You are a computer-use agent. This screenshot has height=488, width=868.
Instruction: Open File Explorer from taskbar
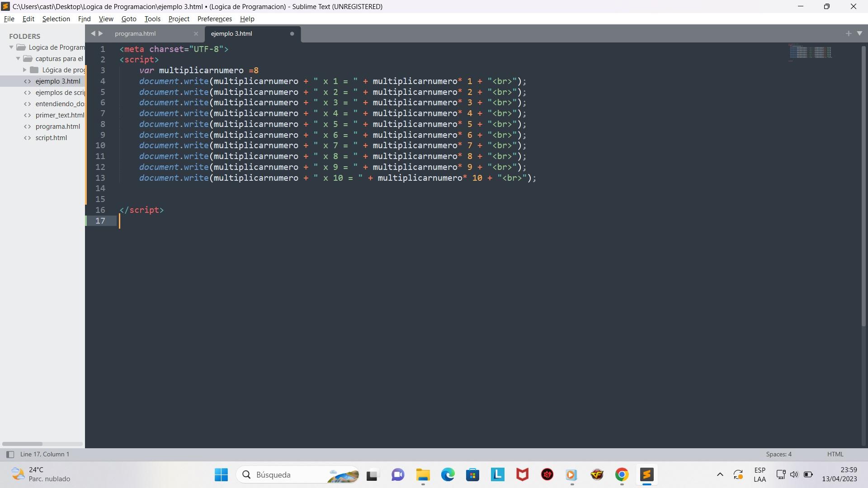tap(423, 475)
